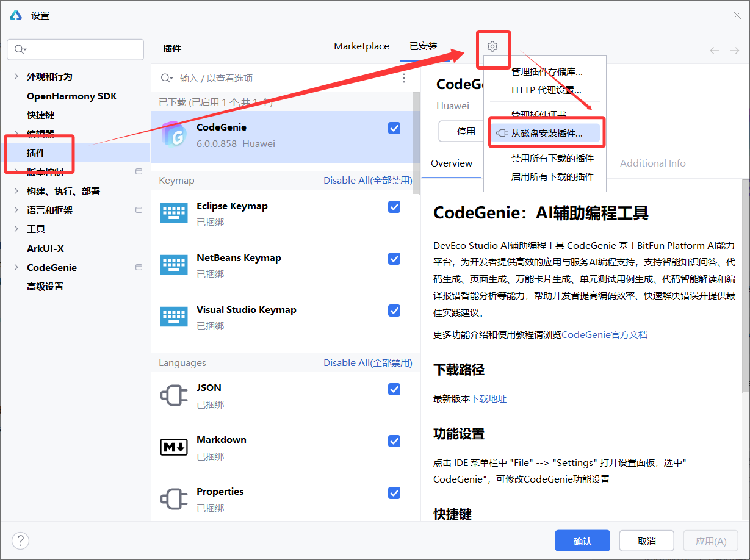This screenshot has width=750, height=560.
Task: Click the CodeGenie plugin logo icon
Action: point(173,134)
